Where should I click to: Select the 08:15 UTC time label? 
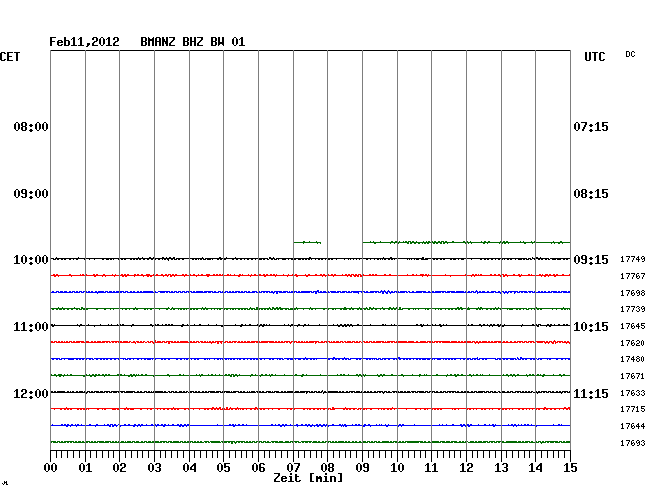pos(591,194)
